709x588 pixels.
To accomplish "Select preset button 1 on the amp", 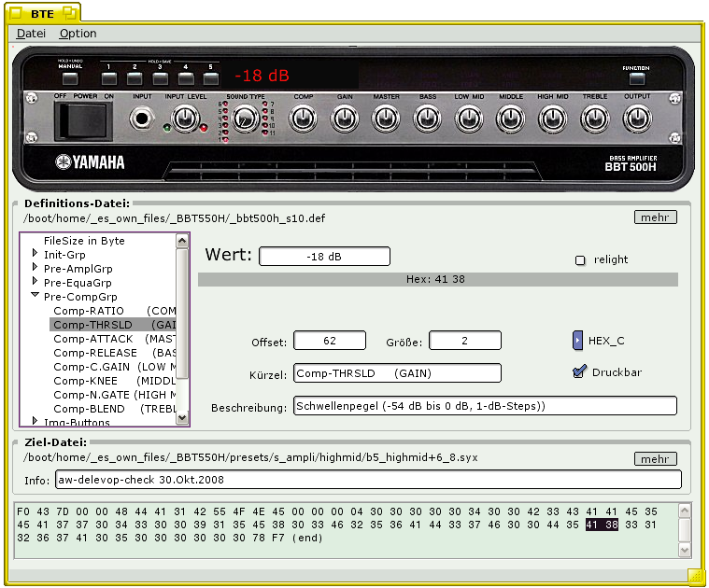I will pyautogui.click(x=109, y=79).
